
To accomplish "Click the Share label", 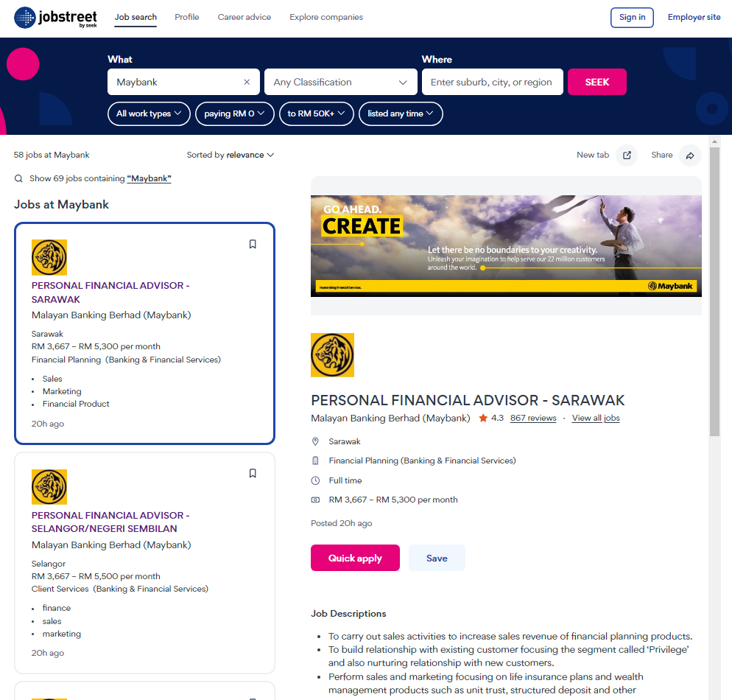I will coord(662,155).
